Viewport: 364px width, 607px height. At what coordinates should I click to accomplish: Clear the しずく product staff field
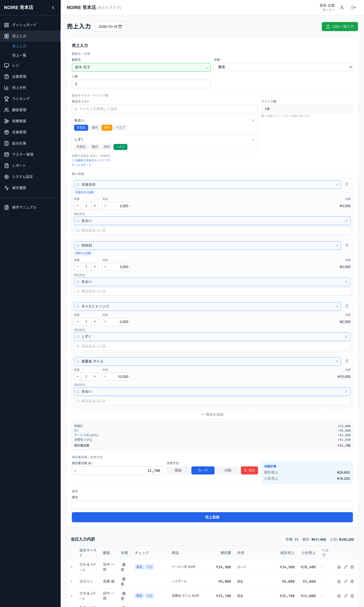pyautogui.click(x=346, y=337)
